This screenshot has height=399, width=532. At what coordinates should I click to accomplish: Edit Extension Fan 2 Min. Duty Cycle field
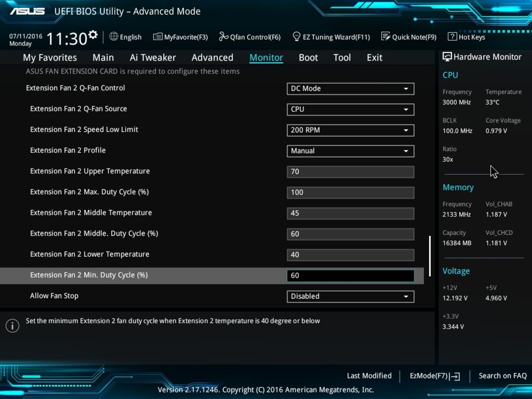(350, 276)
